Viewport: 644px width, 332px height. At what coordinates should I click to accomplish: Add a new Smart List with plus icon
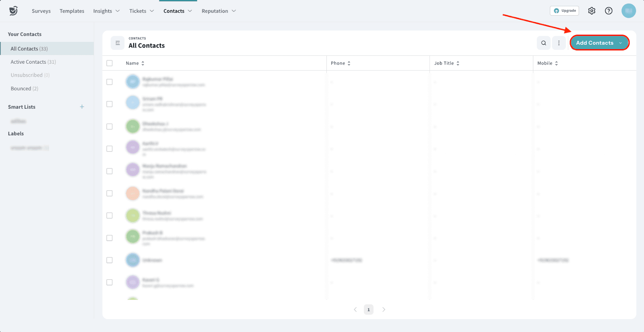tap(82, 107)
